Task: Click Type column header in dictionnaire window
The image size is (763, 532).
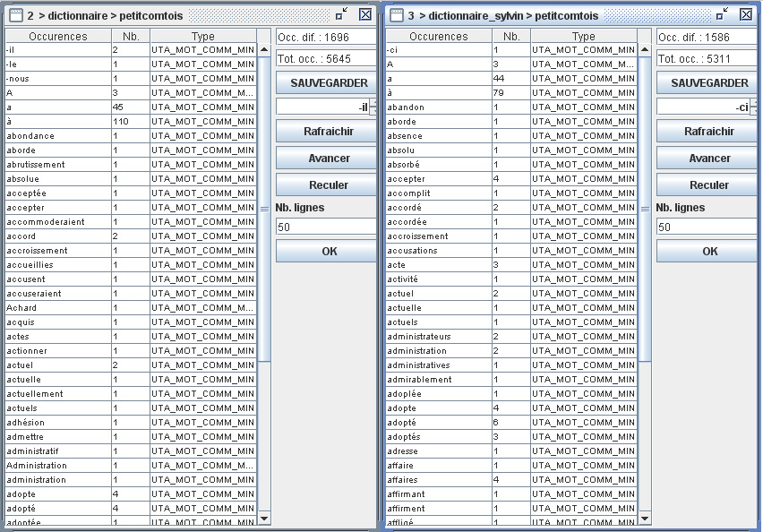Action: pos(202,37)
